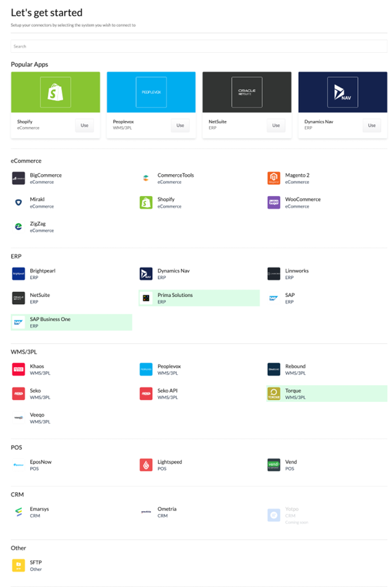The width and height of the screenshot is (392, 587).
Task: Choose the Vend POS label
Action: [290, 462]
